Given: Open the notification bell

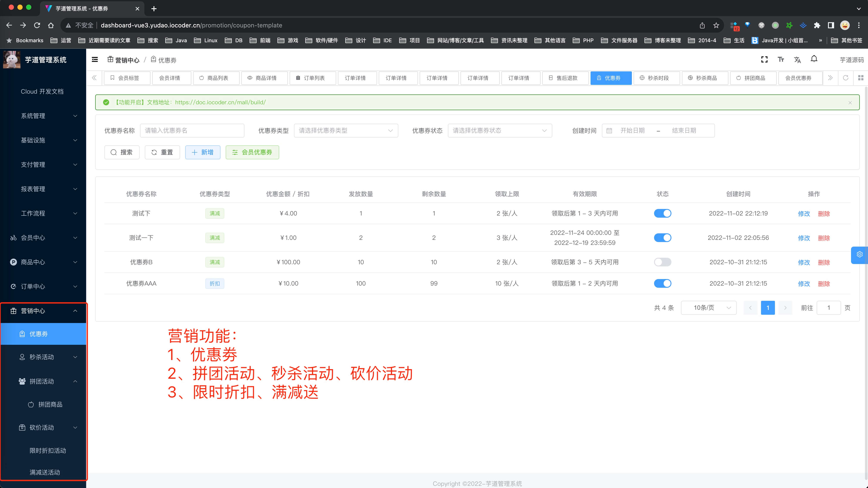Looking at the screenshot, I should [814, 59].
